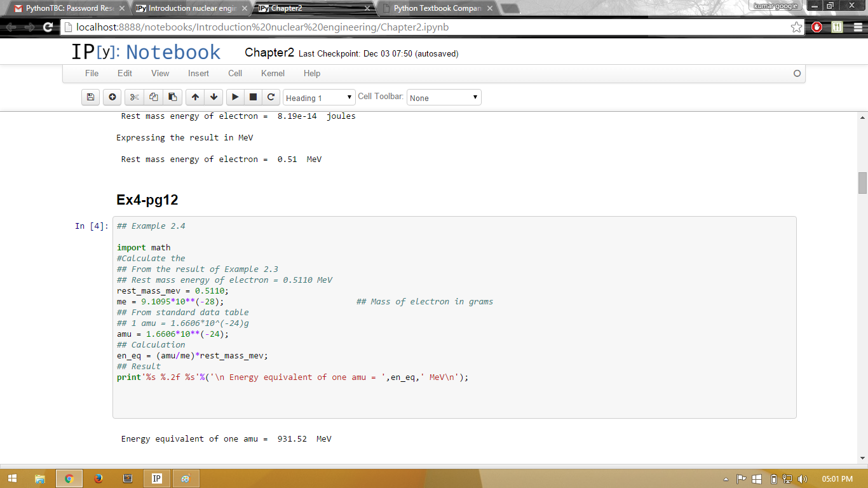The image size is (868, 488).
Task: Insert a cell below with plus icon
Action: [x=112, y=97]
